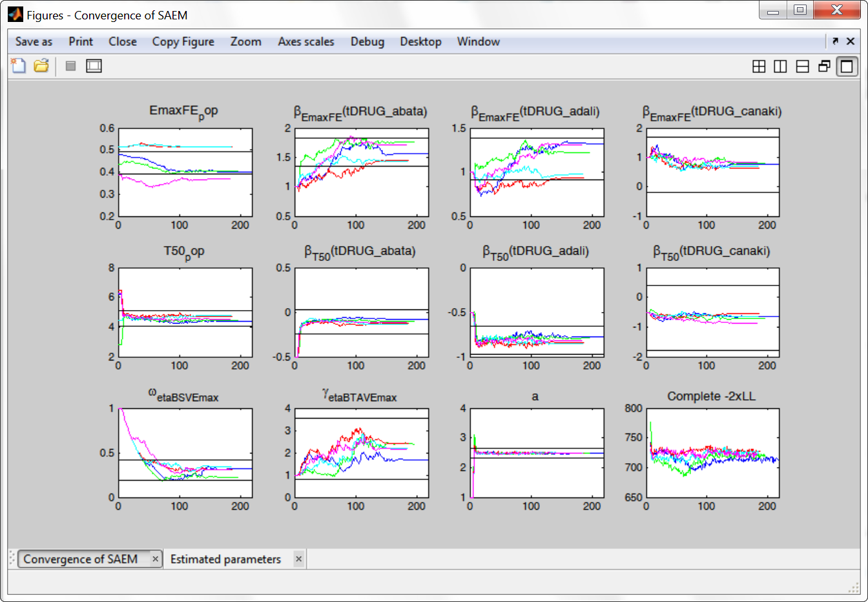Click Save as in the menu bar
This screenshot has height=602, width=868.
tap(33, 41)
